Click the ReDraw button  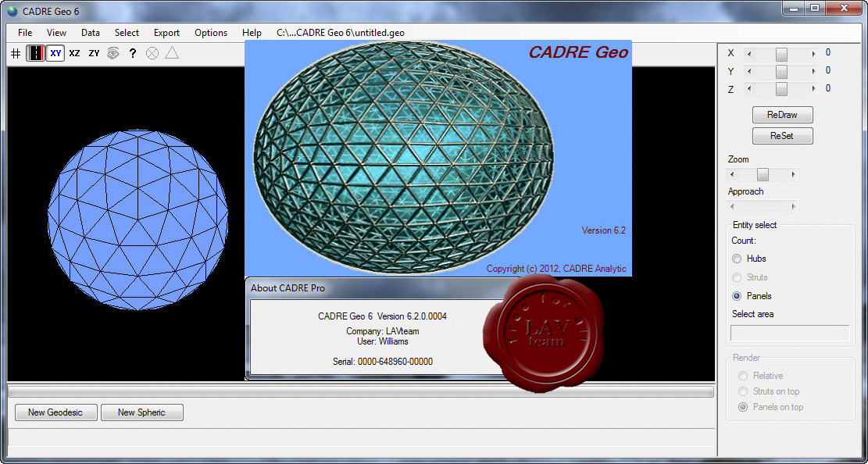[x=782, y=115]
